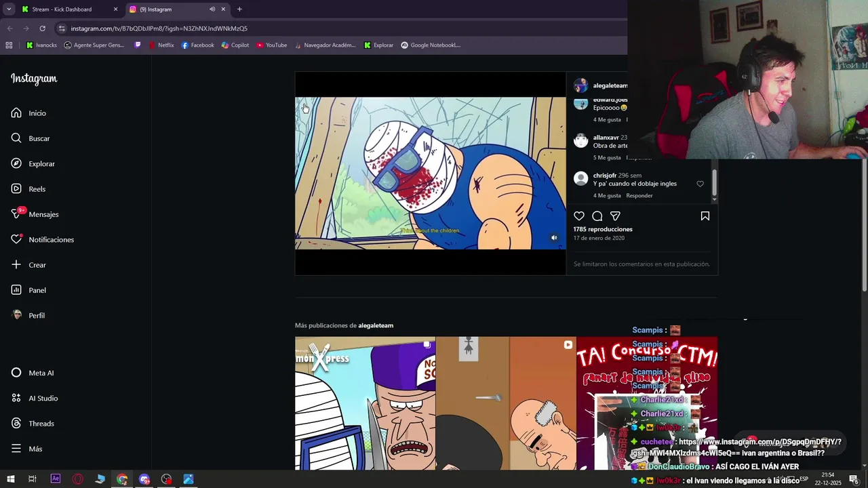Screen dimensions: 868x488
Task: Save the post with bookmark icon
Action: click(x=705, y=216)
